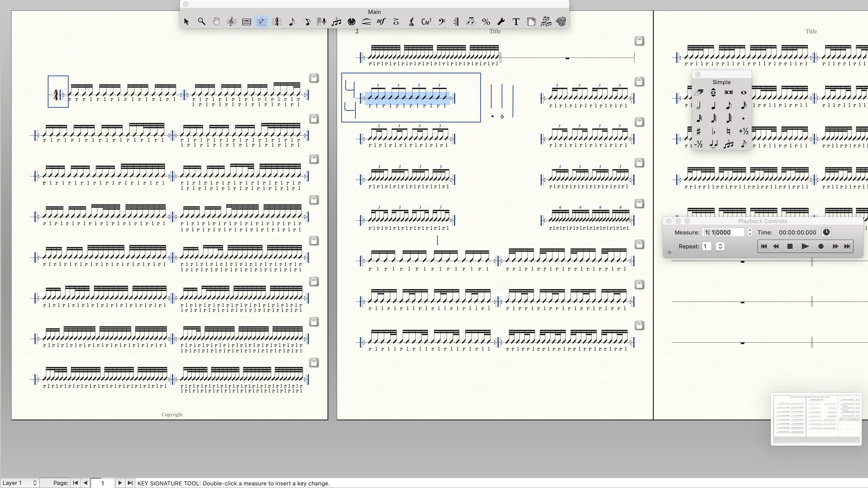Open the Layer 1 dropdown
Screen dimensions: 868x488
pos(19,483)
